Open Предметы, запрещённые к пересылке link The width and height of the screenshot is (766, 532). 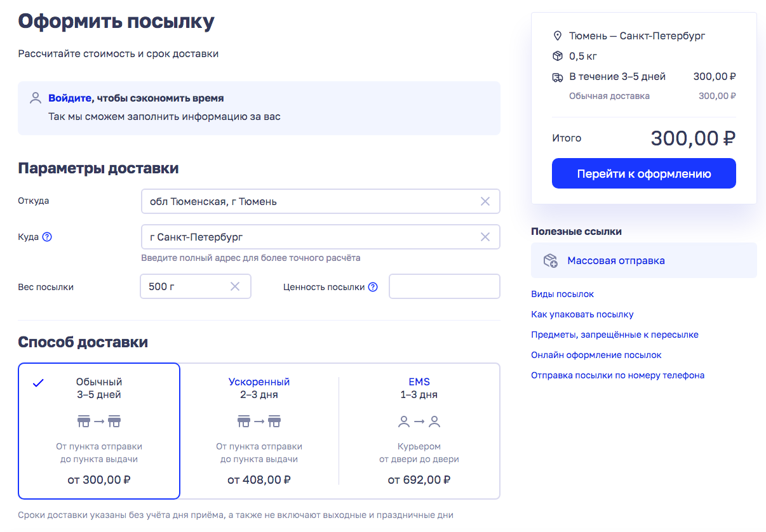614,335
